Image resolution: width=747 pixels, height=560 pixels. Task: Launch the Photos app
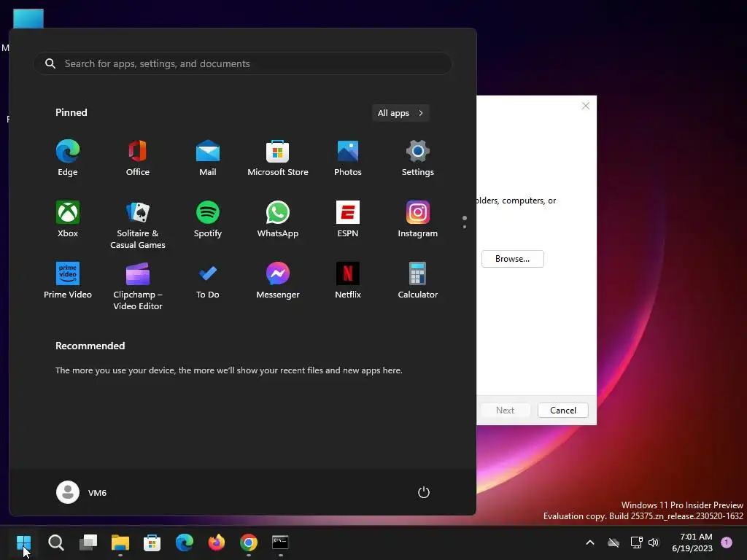(348, 158)
